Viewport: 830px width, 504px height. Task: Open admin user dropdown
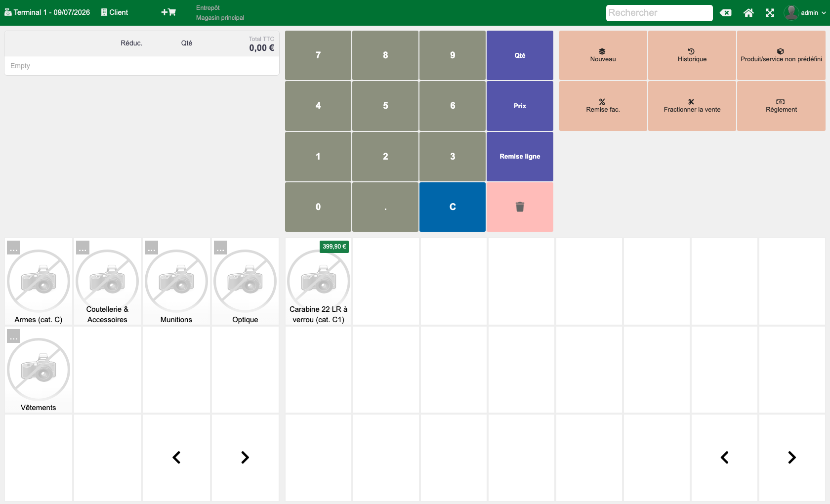pos(805,13)
